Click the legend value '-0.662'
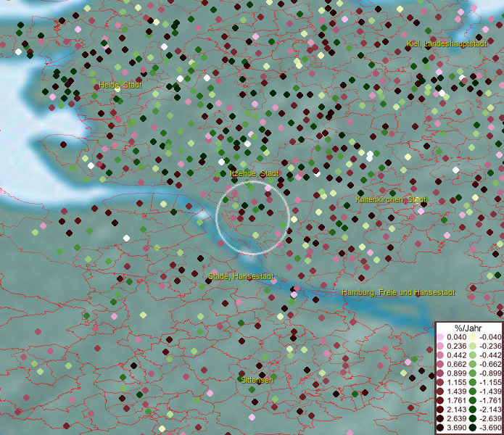Screen dimensions: 504x435 [490, 365]
